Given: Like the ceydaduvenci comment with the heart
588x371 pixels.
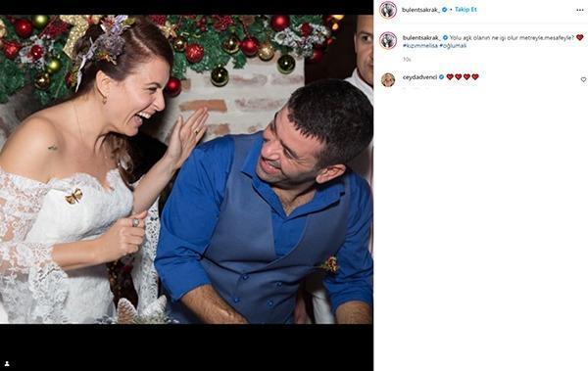Looking at the screenshot, I should [x=583, y=80].
